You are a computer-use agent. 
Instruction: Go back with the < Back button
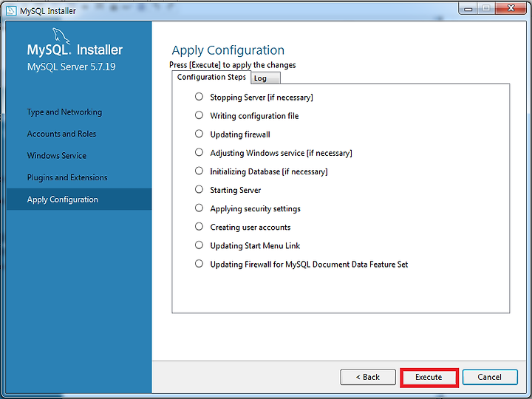point(368,377)
